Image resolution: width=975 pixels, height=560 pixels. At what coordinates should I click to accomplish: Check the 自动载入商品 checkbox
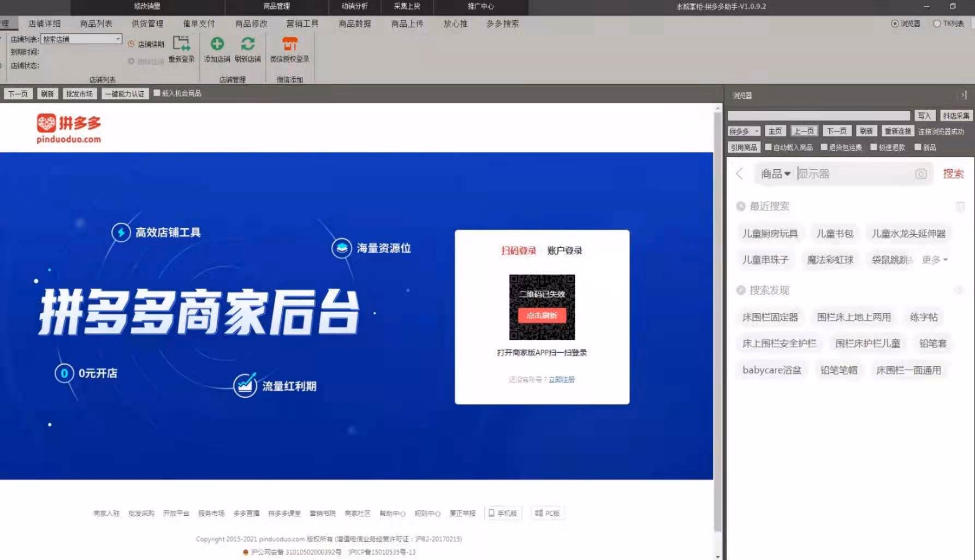[x=768, y=147]
